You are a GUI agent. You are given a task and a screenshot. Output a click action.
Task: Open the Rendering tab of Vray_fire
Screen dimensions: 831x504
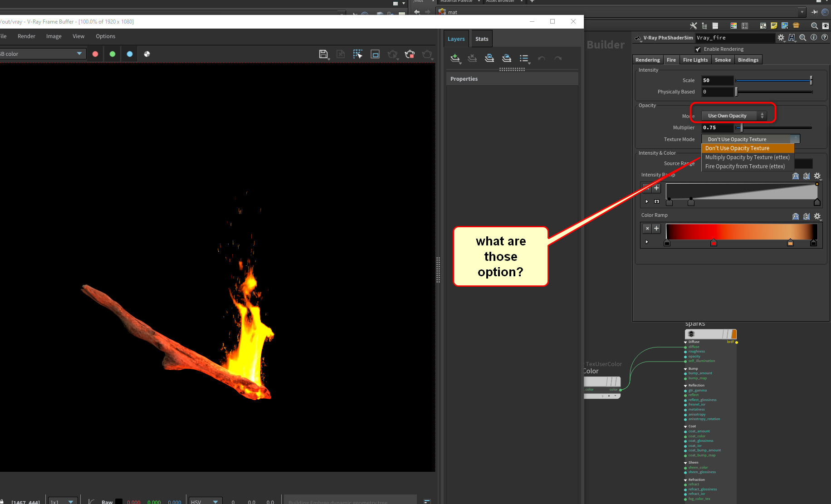[x=647, y=60]
